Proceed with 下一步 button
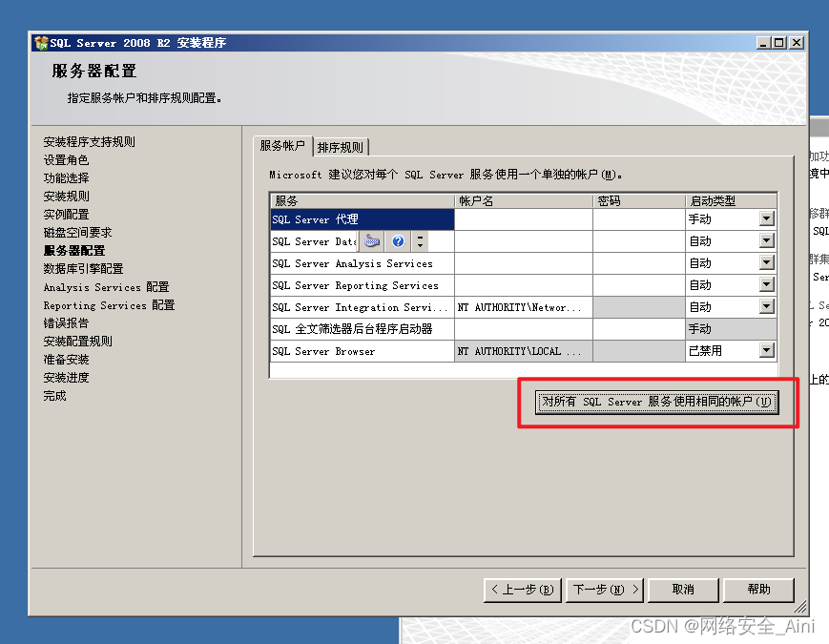Image resolution: width=829 pixels, height=644 pixels. (x=605, y=590)
